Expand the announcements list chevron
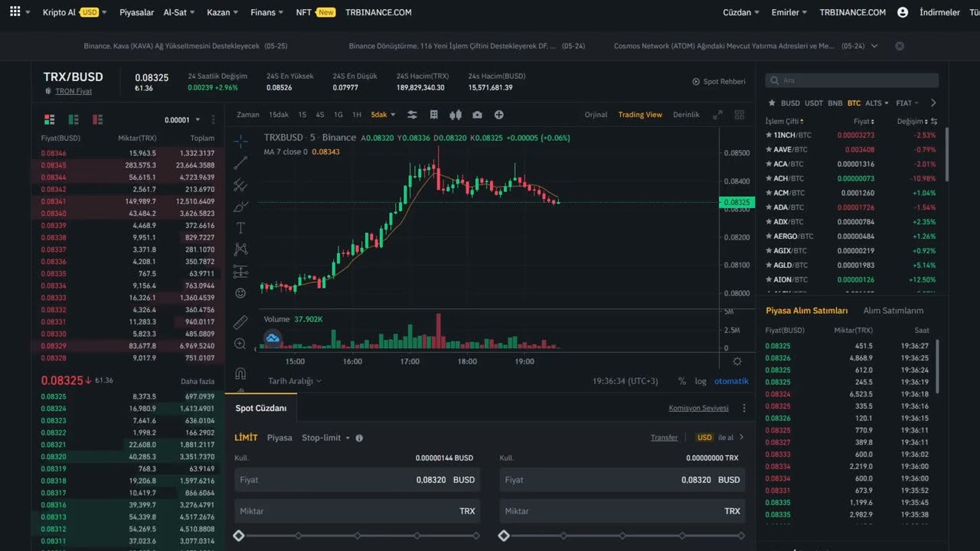The image size is (980, 551). point(874,46)
